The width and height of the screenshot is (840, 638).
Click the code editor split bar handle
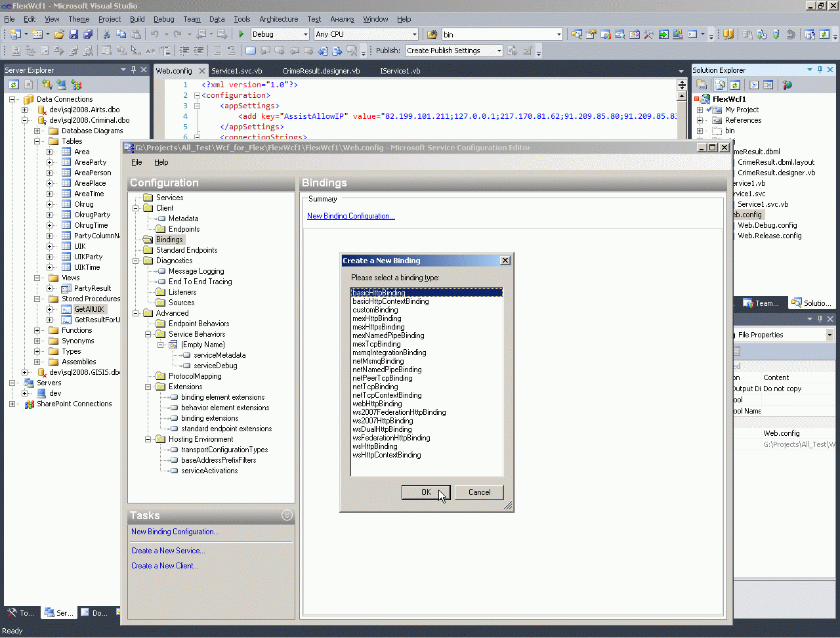click(682, 85)
